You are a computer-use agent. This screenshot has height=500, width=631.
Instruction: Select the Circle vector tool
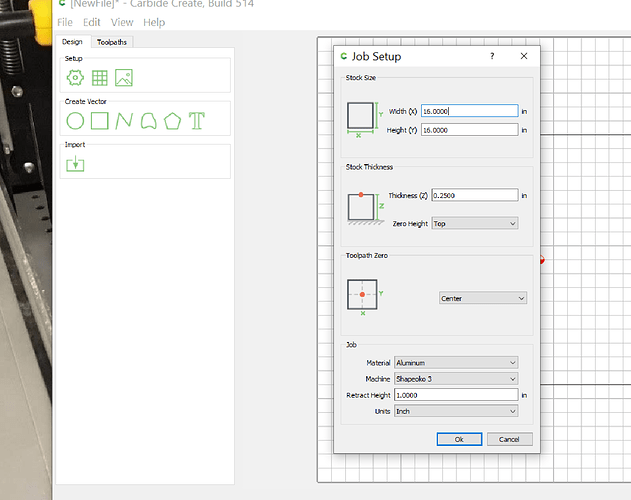(x=75, y=121)
